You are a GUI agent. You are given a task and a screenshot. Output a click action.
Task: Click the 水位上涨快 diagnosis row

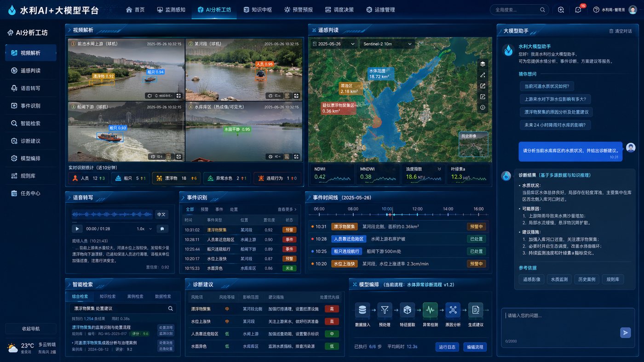click(264, 322)
